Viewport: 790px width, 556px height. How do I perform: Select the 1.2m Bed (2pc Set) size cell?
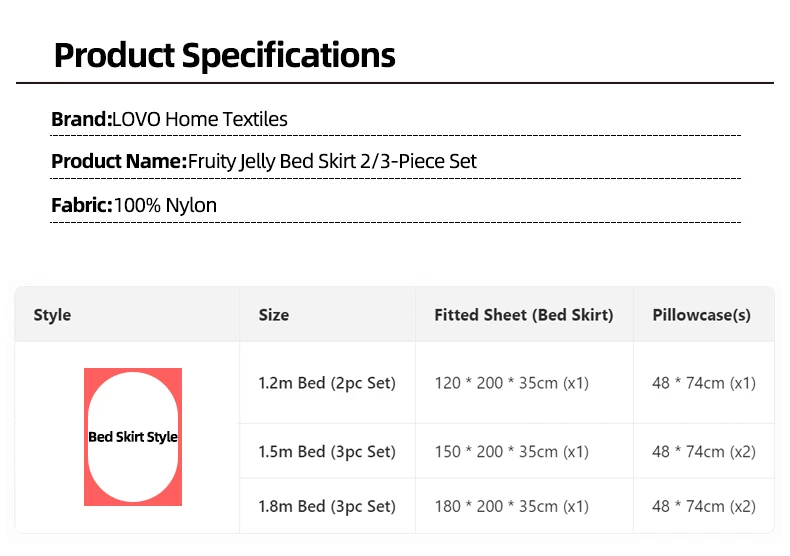[327, 383]
